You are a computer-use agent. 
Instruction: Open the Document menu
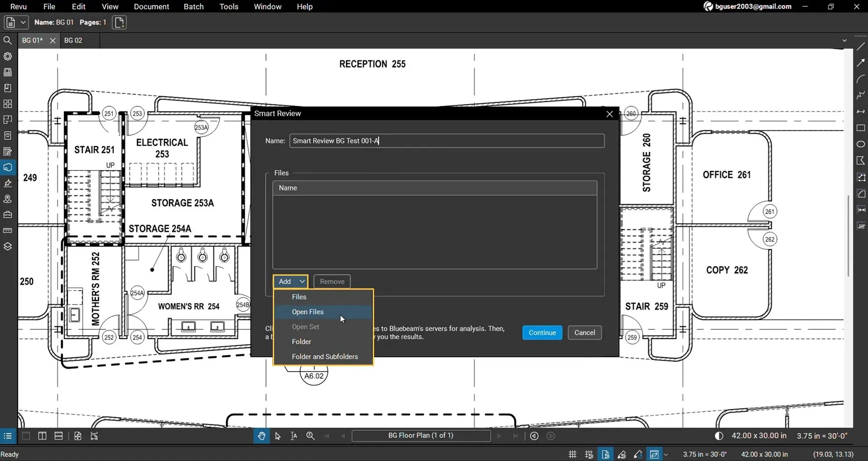pos(152,6)
